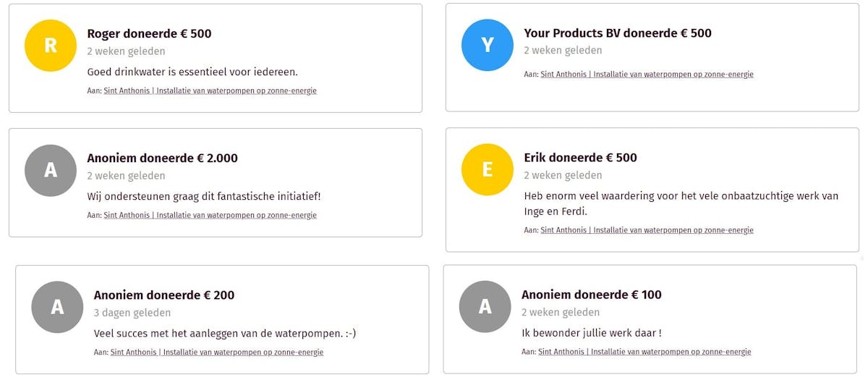Image resolution: width=868 pixels, height=380 pixels.
Task: Click the "Erik doneerde € 500" heading
Action: (580, 157)
